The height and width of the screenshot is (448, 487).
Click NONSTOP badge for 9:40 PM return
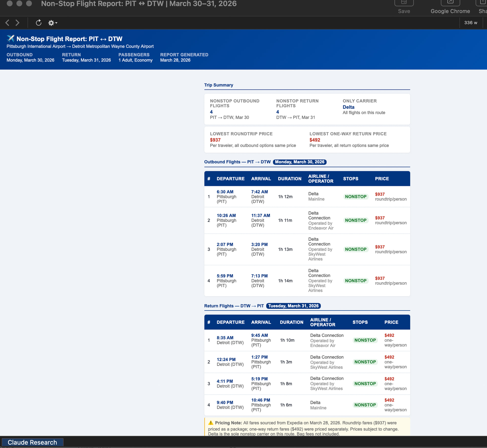[x=365, y=405]
